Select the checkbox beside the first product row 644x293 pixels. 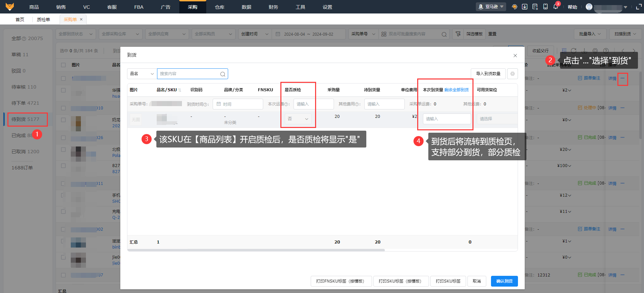click(63, 90)
